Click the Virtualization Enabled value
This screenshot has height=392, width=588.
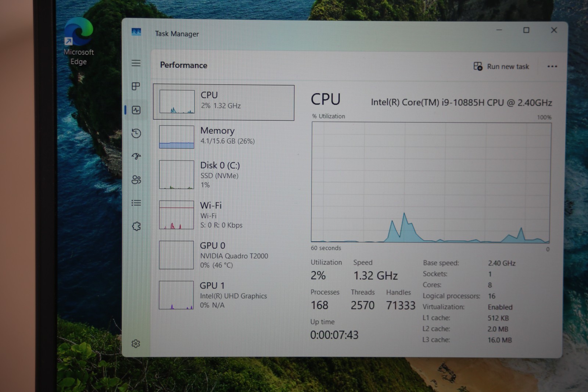tap(500, 307)
